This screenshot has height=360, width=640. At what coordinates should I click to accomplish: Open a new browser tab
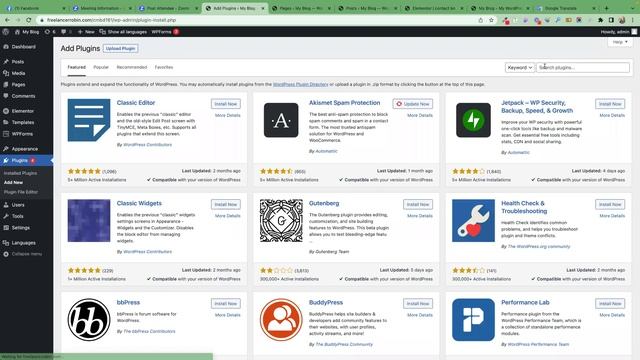click(606, 8)
